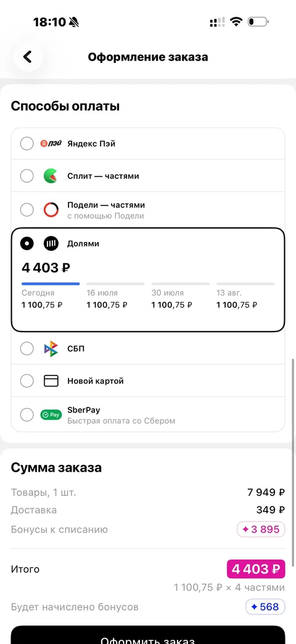Tap the back arrow button
The image size is (296, 644).
[28, 57]
